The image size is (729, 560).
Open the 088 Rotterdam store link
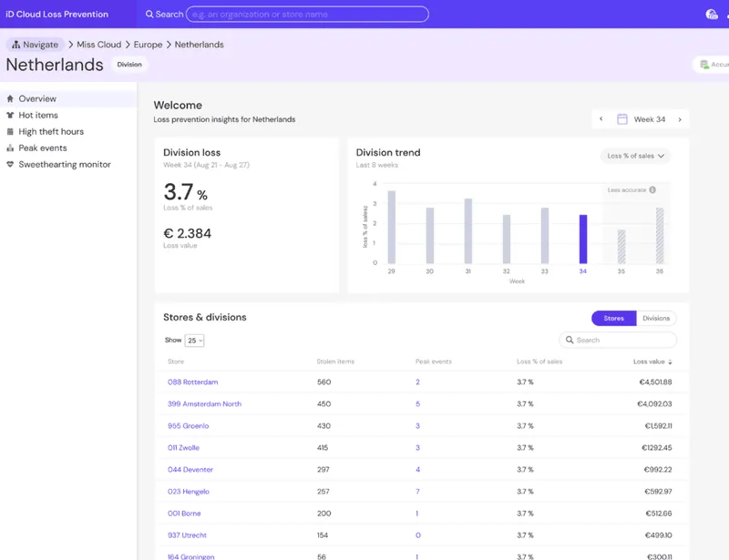(193, 382)
